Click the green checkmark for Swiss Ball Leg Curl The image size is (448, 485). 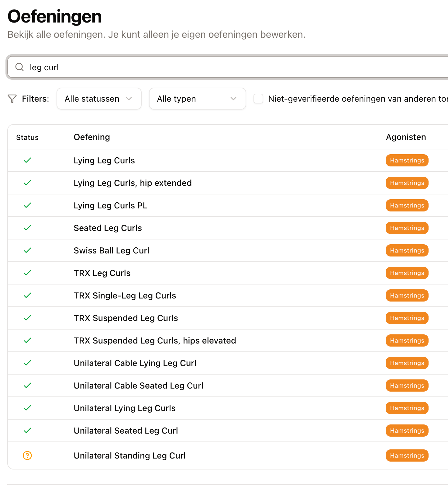point(27,250)
